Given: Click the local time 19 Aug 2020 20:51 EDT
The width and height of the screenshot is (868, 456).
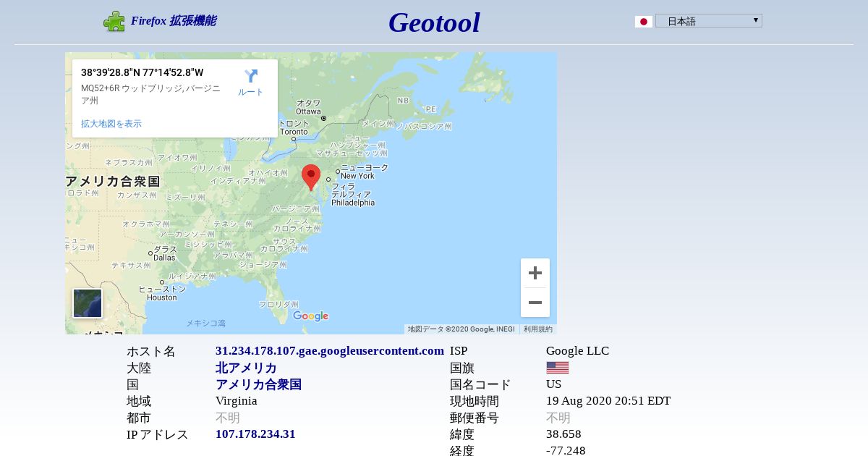Looking at the screenshot, I should [x=608, y=401].
